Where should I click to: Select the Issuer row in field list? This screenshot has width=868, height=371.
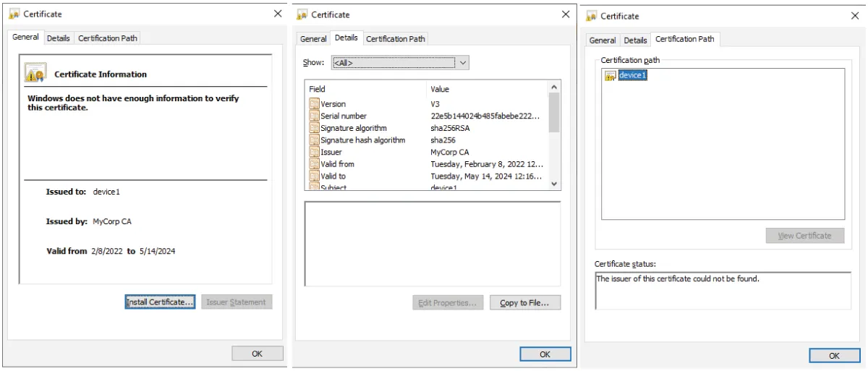tap(427, 153)
